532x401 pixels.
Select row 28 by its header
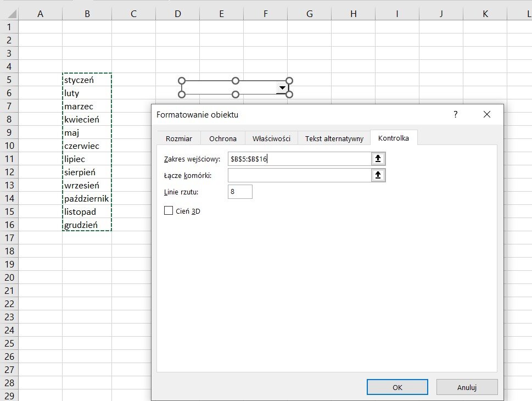click(9, 383)
